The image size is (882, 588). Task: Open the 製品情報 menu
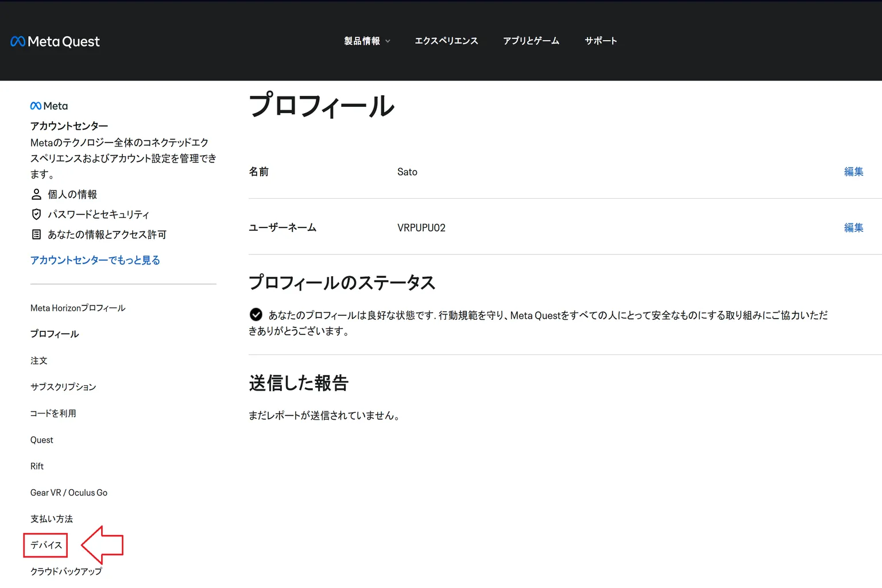pyautogui.click(x=362, y=41)
